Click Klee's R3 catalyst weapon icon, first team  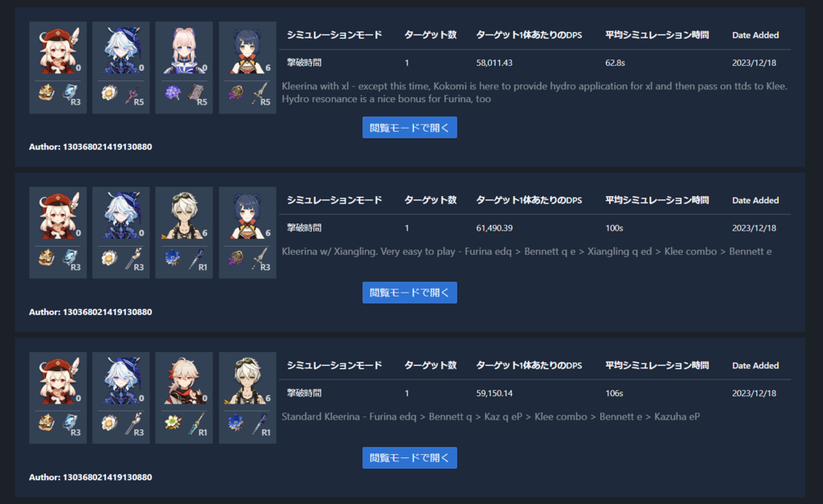click(x=70, y=93)
